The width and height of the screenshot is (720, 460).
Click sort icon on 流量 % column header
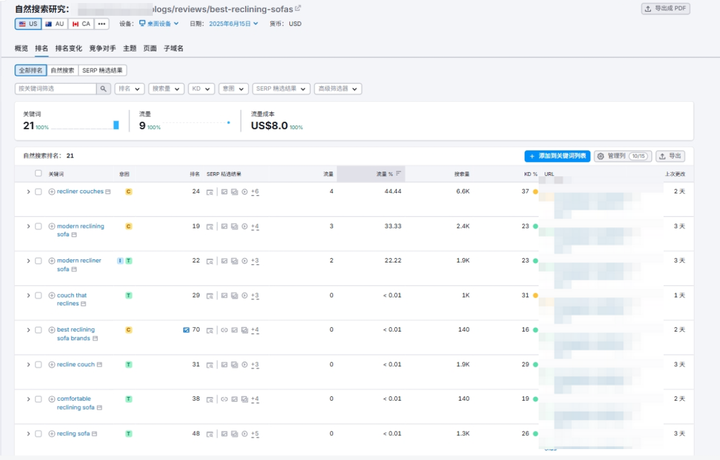pyautogui.click(x=398, y=174)
